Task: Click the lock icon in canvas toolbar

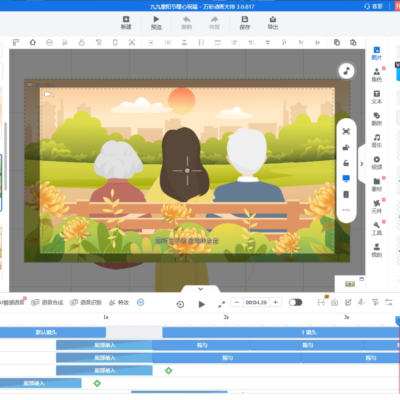Action: tap(82, 42)
